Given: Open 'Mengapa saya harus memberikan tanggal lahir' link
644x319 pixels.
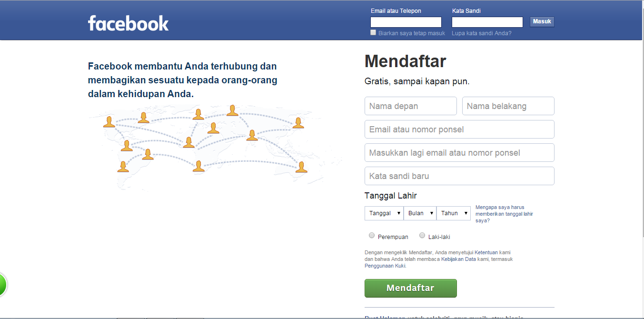Looking at the screenshot, I should [x=504, y=214].
